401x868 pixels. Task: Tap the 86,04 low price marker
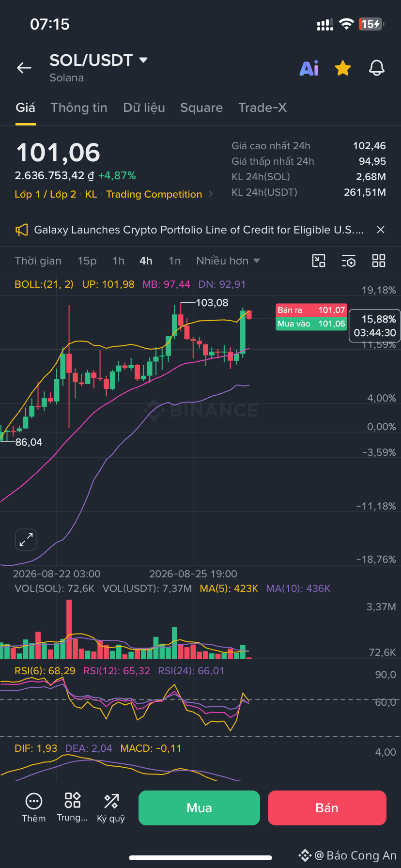pos(29,442)
